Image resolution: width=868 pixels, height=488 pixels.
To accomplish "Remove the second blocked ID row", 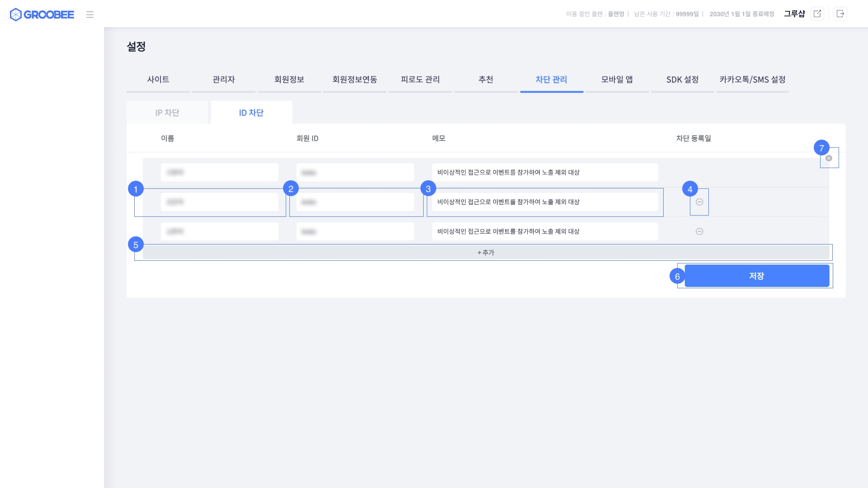I will pyautogui.click(x=699, y=202).
